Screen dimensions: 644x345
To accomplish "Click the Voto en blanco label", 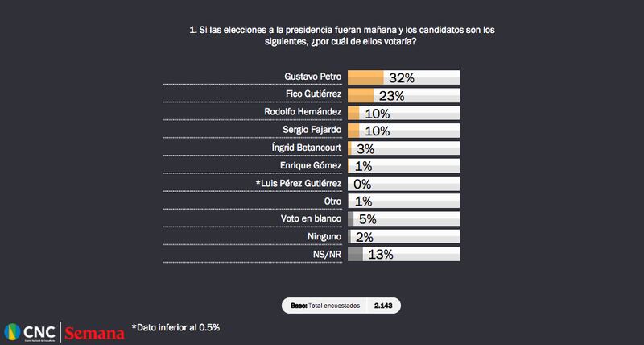I will 308,219.
